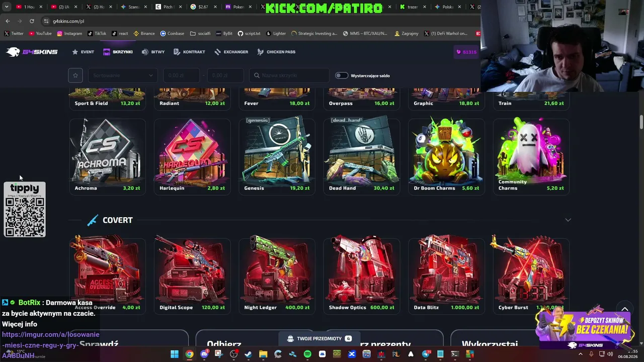This screenshot has width=644, height=362.
Task: Open the Harlequin case
Action: click(192, 156)
